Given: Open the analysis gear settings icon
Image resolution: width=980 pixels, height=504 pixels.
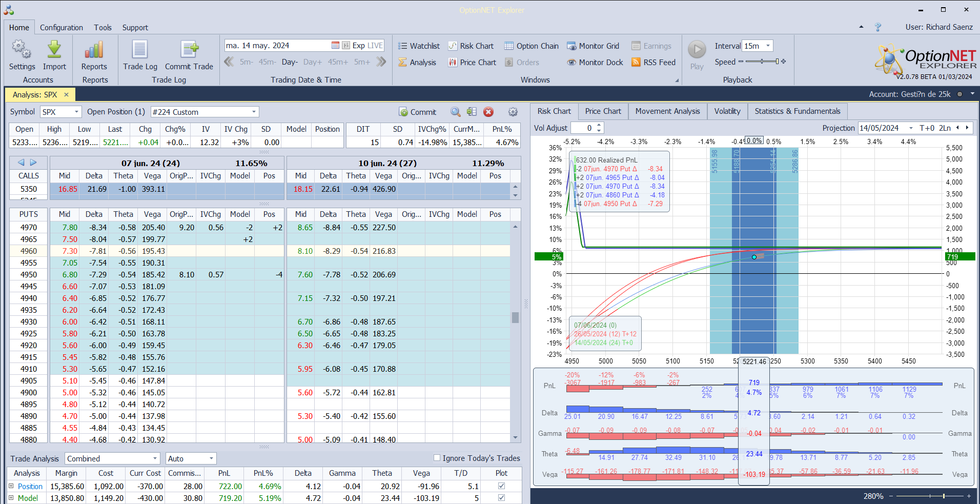Looking at the screenshot, I should (513, 112).
